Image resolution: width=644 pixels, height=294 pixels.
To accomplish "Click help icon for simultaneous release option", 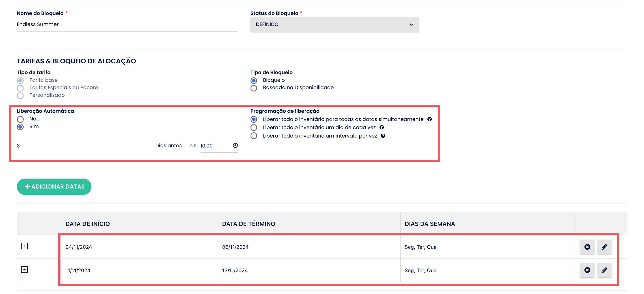I will (430, 119).
